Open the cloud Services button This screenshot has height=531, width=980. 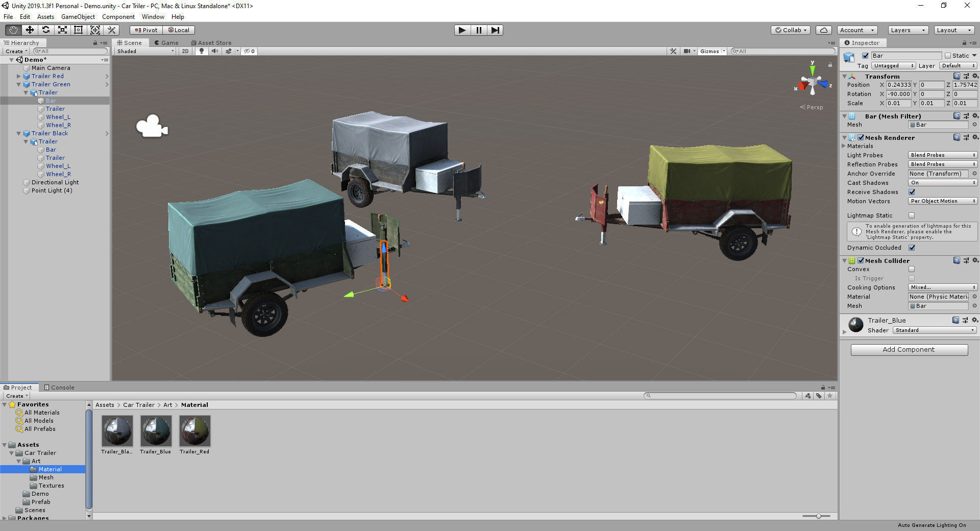click(824, 30)
